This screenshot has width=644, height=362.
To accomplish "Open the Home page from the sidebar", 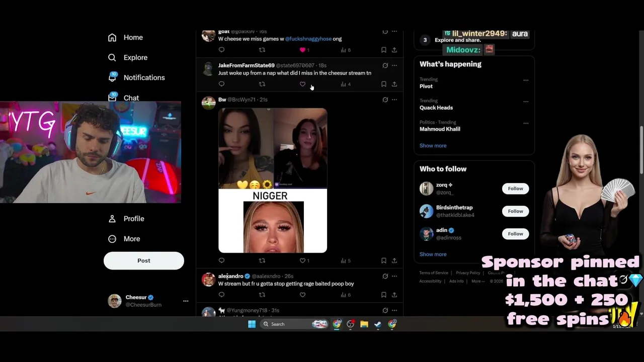I will point(125,38).
